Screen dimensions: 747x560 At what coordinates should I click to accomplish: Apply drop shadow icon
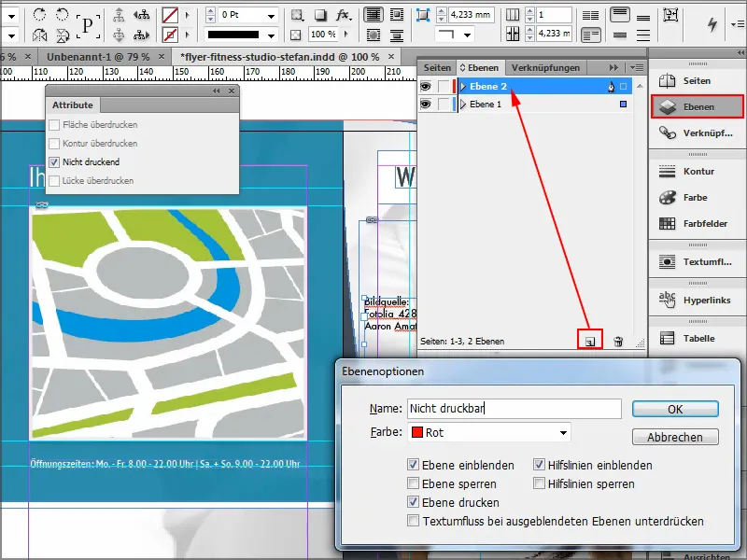[320, 15]
